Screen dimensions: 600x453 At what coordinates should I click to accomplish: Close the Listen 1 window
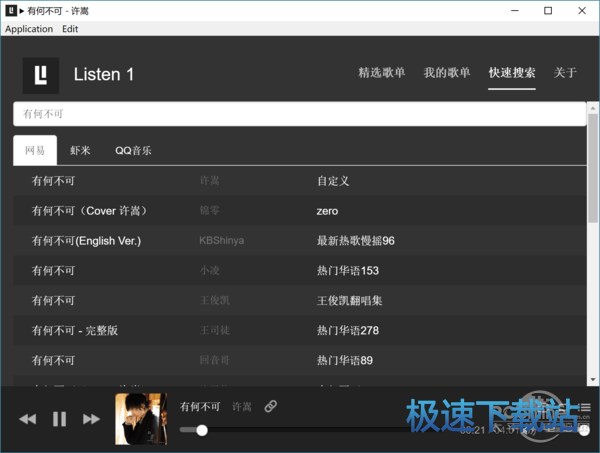point(582,11)
